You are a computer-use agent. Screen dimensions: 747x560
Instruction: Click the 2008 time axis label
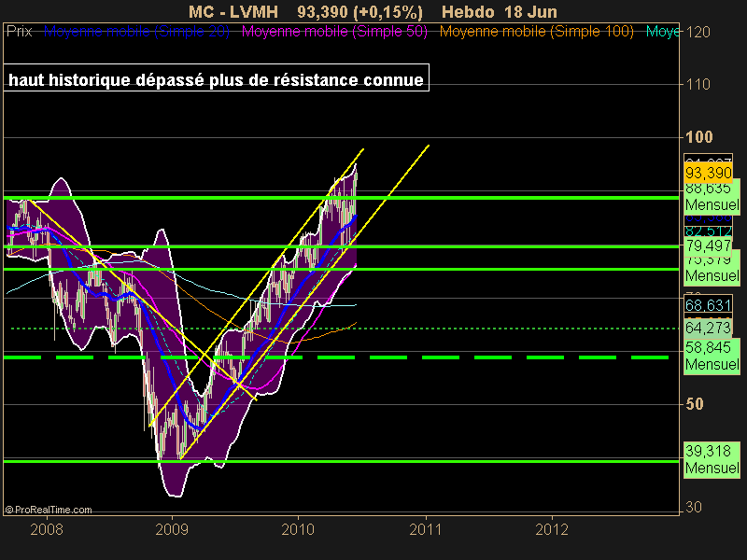[47, 529]
